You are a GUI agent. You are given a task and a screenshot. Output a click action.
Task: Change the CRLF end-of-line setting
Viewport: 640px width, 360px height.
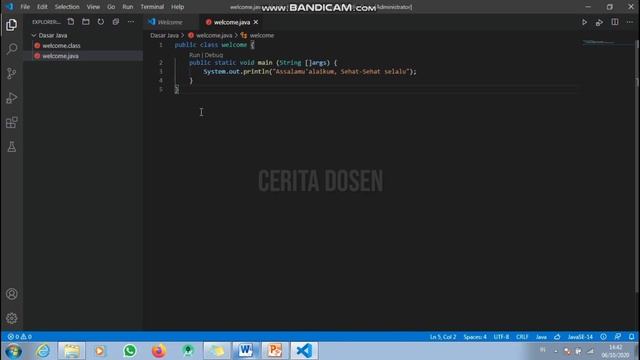[522, 337]
